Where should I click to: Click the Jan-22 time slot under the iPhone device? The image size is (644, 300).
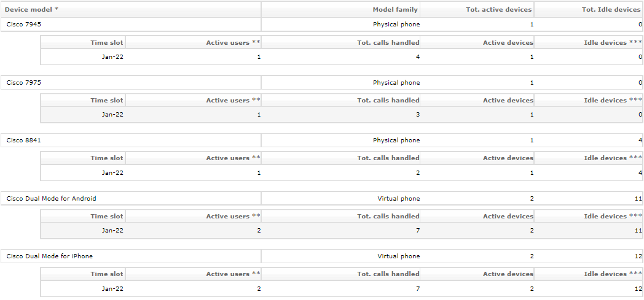pos(112,289)
